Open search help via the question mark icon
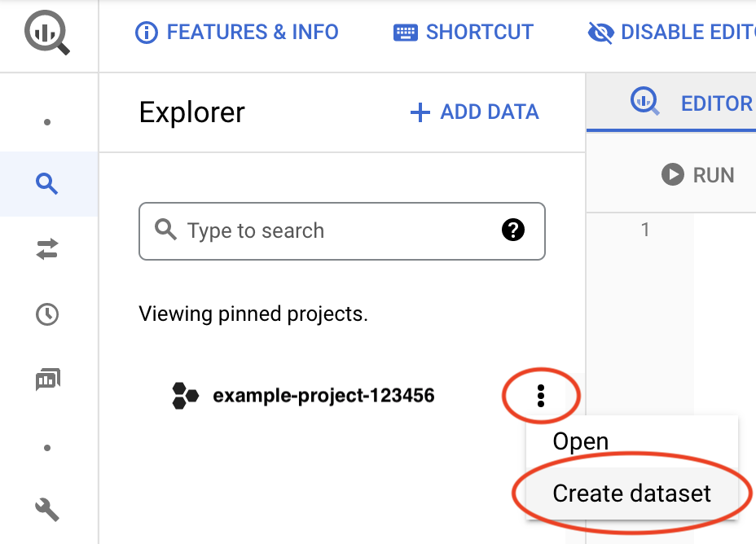The width and height of the screenshot is (756, 544). click(x=513, y=230)
